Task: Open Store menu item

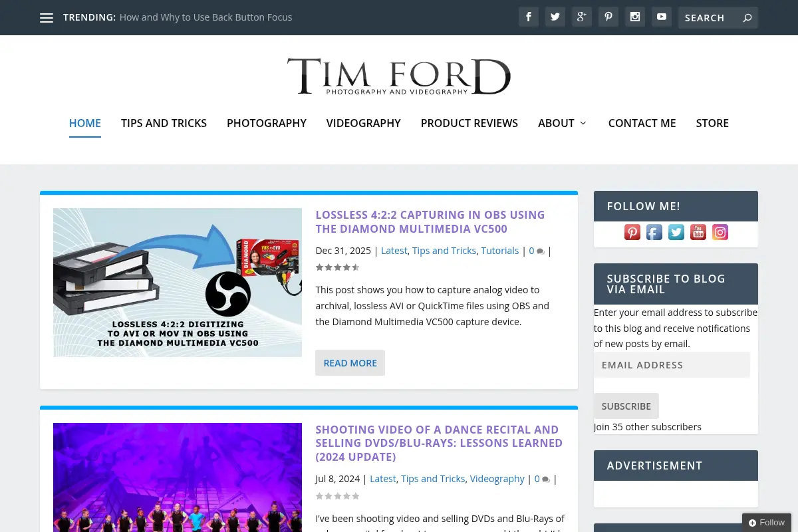Action: point(712,123)
